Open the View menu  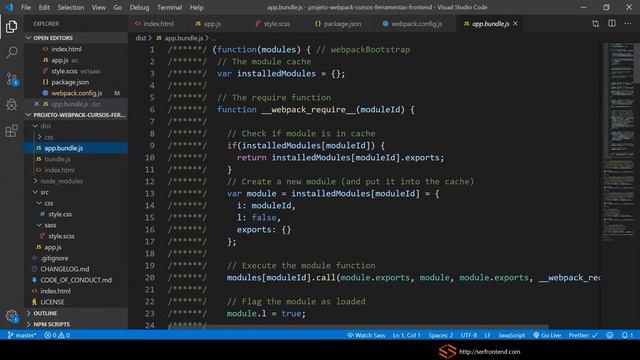tap(98, 7)
